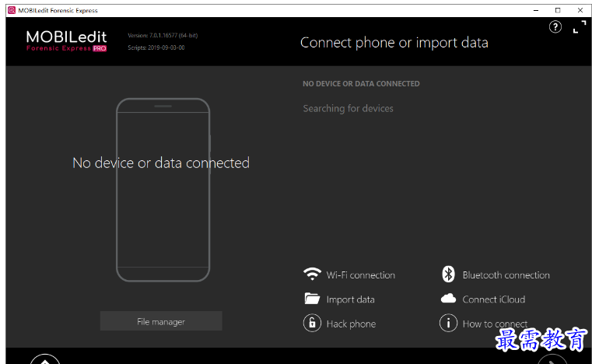The height and width of the screenshot is (364, 592).
Task: Click the 'Version: 7.0.1.16577 (64-bit)' text
Action: (163, 36)
